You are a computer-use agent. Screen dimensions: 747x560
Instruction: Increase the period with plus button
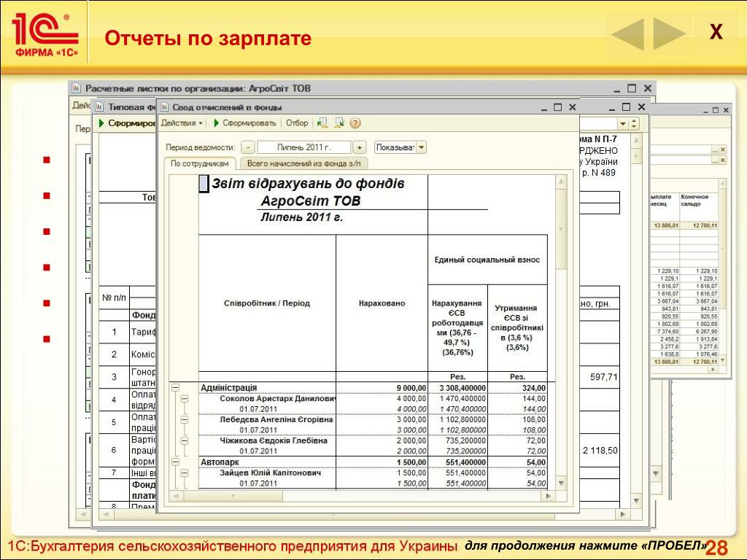359,147
